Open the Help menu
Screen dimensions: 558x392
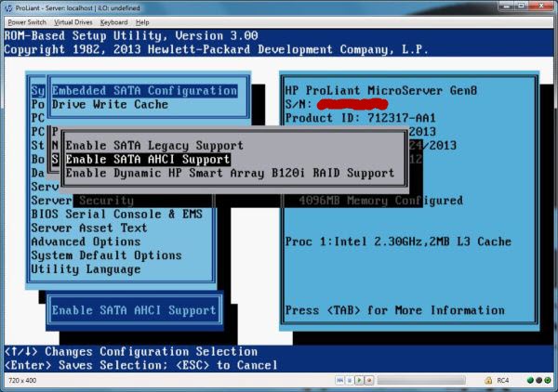[x=142, y=22]
